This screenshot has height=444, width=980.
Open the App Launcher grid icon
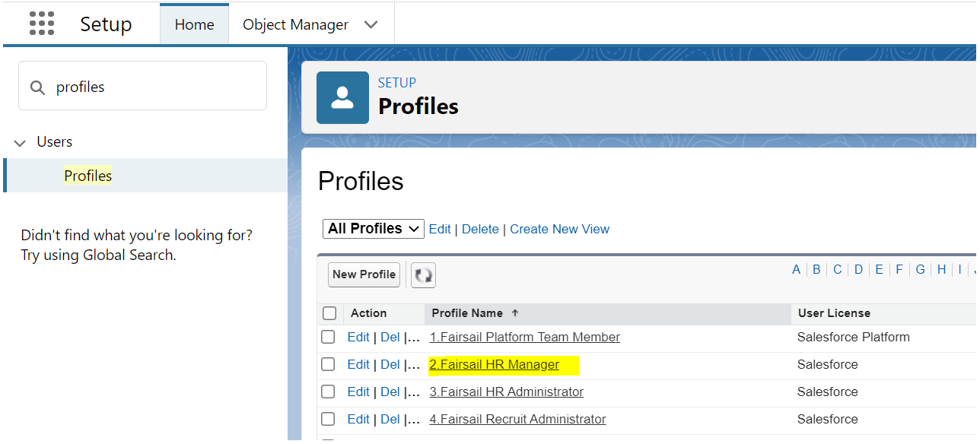point(42,24)
